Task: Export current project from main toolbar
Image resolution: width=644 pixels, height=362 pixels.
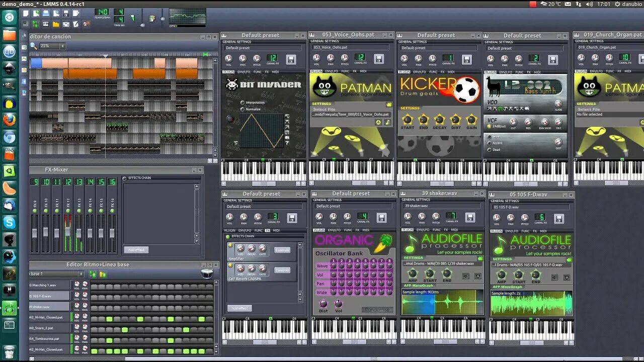Action: 76,14
